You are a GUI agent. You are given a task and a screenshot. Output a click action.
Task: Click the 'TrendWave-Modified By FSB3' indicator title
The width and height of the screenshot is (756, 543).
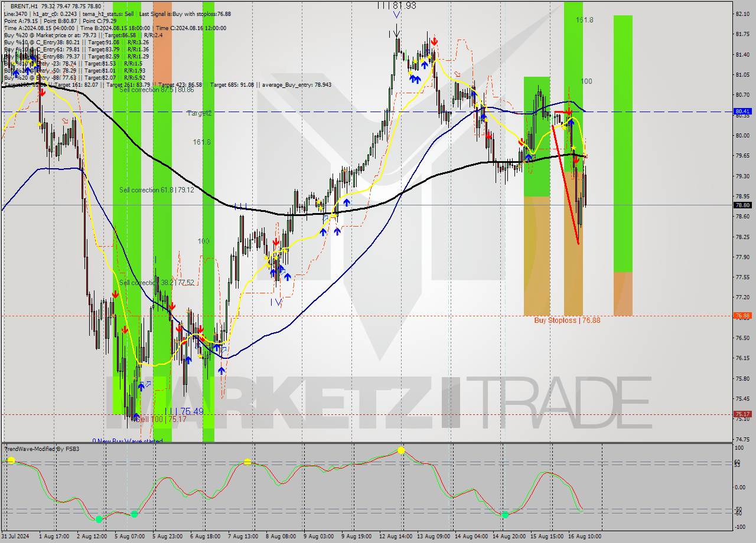[41, 449]
